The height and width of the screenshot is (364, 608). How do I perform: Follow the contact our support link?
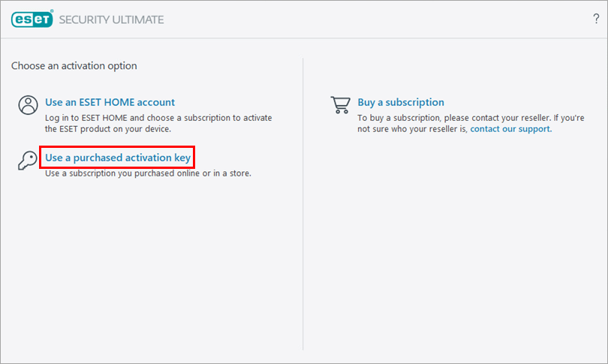(510, 129)
